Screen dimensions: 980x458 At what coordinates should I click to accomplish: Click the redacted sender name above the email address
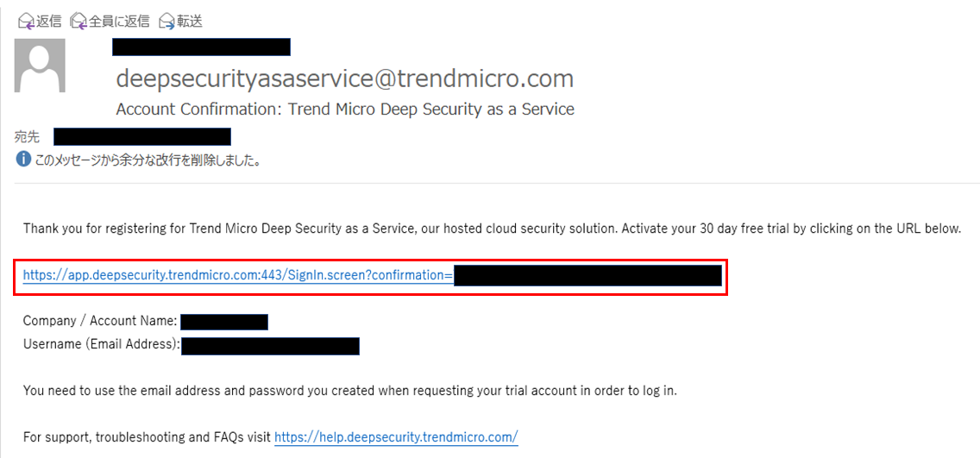201,47
